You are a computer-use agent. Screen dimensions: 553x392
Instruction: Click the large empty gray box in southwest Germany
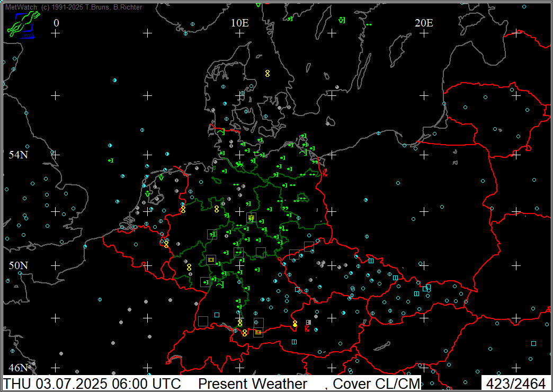click(203, 321)
